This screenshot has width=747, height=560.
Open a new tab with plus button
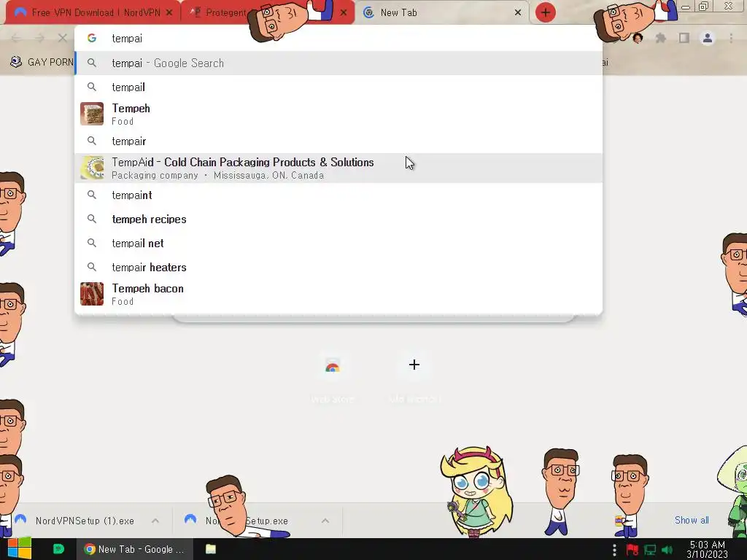(546, 13)
